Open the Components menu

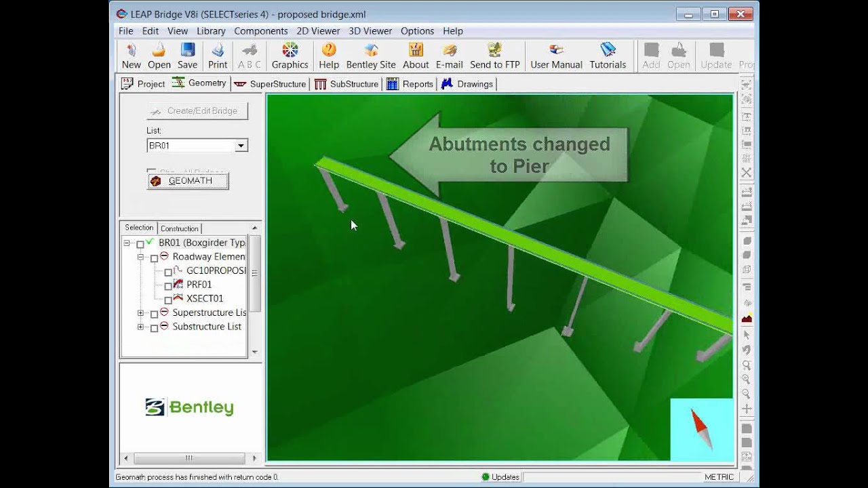261,30
